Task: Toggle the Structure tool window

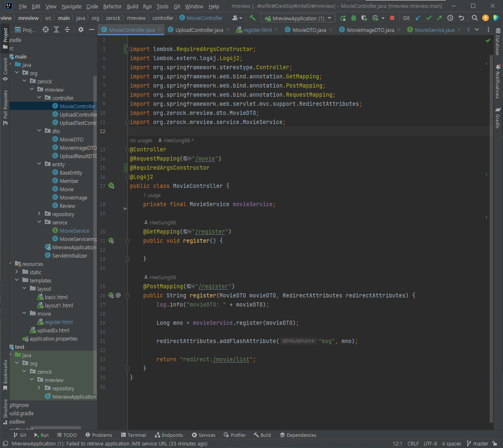Action: point(5,411)
